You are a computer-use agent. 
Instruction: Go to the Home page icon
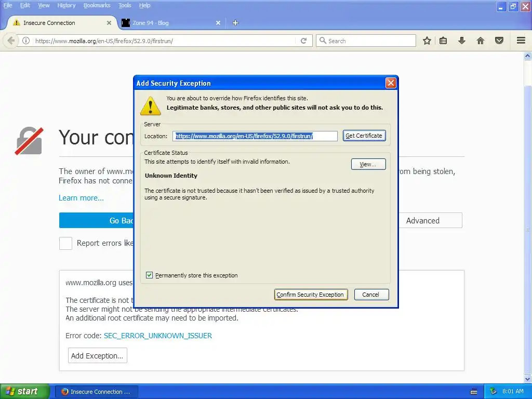[481, 41]
